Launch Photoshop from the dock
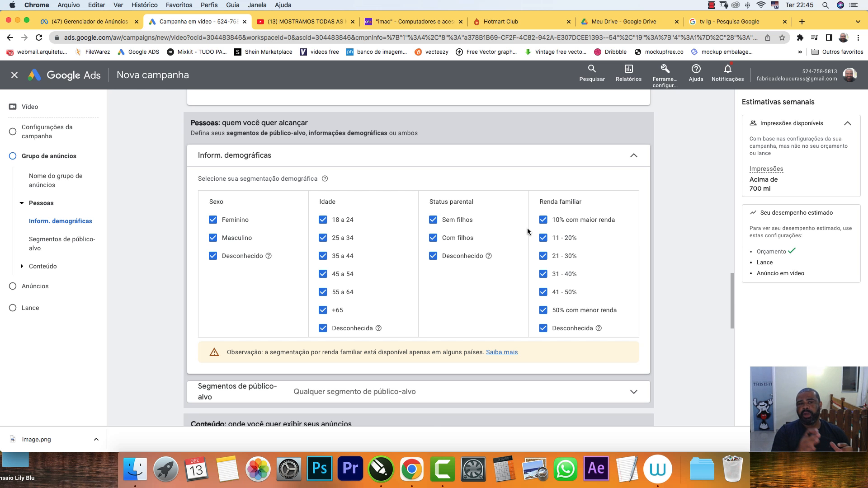Image resolution: width=868 pixels, height=488 pixels. [x=320, y=469]
